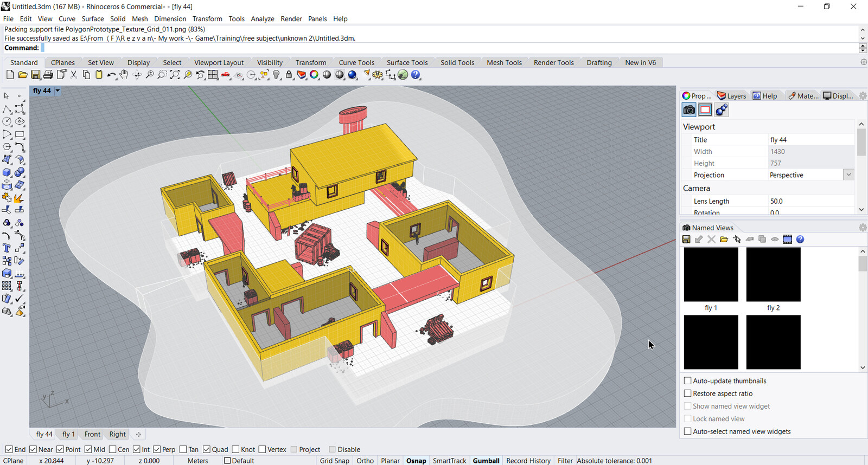
Task: Switch to the Front viewport tab
Action: point(92,434)
